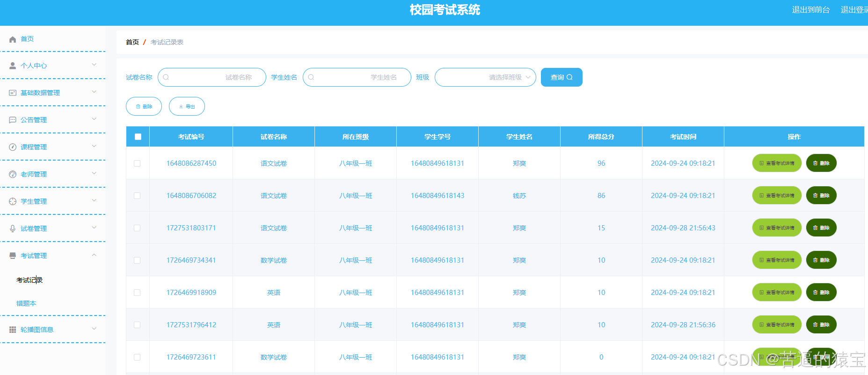
Task: Click 首页 breadcrumb link
Action: click(132, 42)
